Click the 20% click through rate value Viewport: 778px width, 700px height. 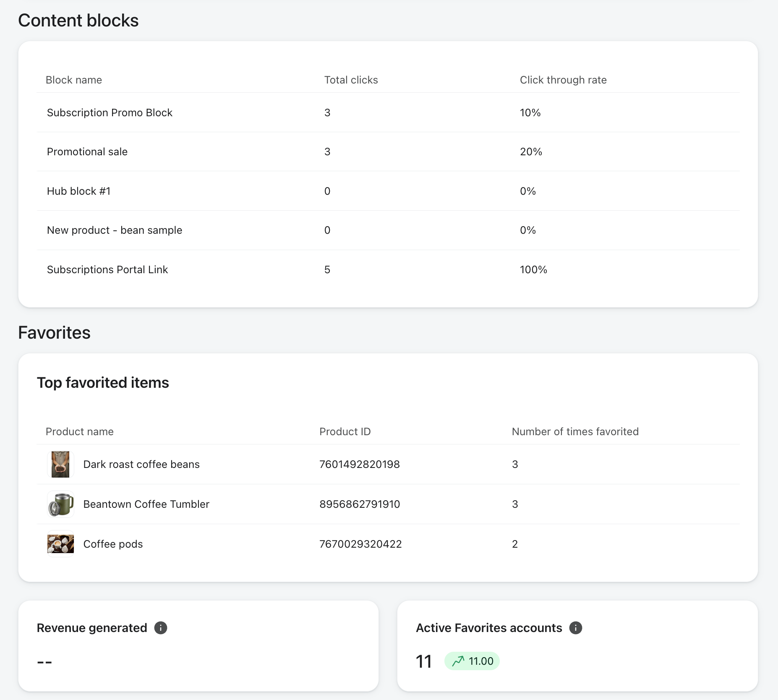pyautogui.click(x=531, y=151)
